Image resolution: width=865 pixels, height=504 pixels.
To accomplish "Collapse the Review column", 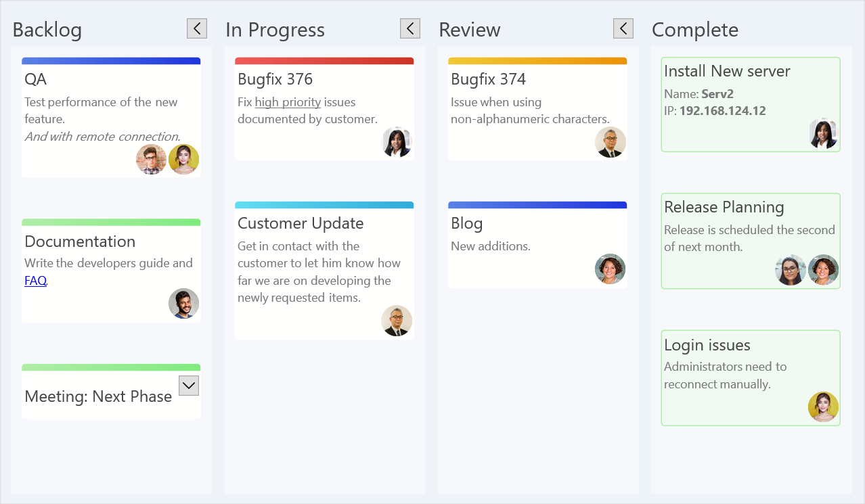I will coord(623,28).
